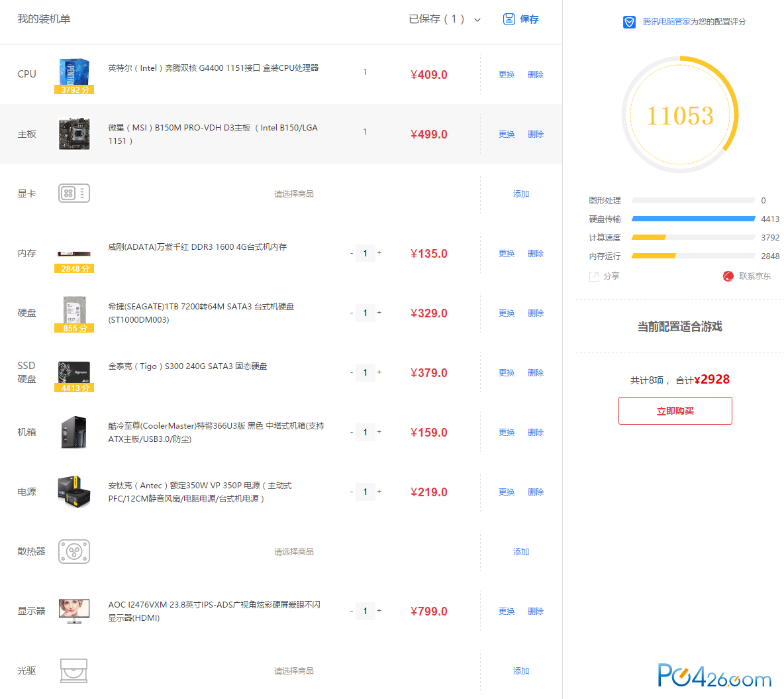Viewport: 784px width, 699px height.
Task: Open the Tencent PC Manager link (腾讯电脑管家)
Action: tap(666, 21)
